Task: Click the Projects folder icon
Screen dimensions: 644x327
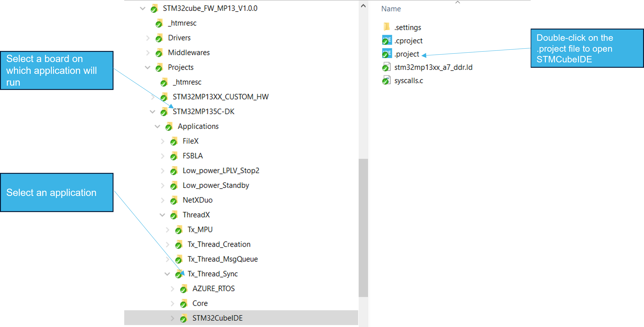Action: tap(159, 68)
